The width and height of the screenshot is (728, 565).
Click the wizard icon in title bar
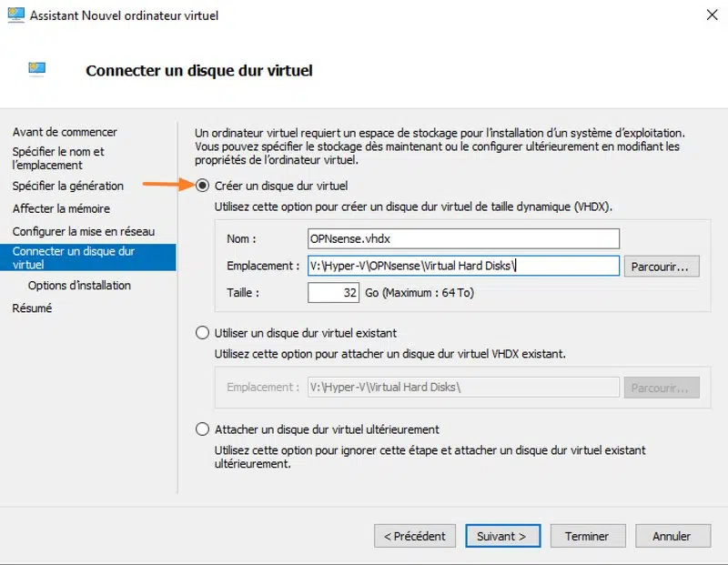[16, 15]
